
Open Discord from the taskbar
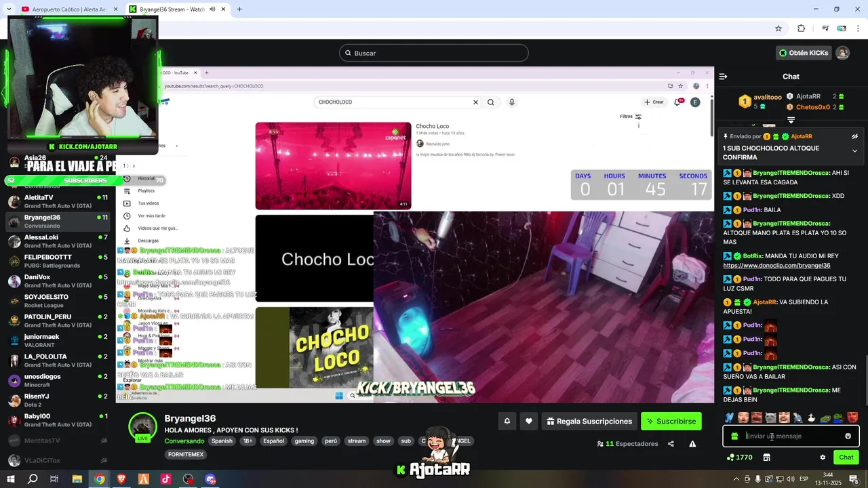[210, 479]
